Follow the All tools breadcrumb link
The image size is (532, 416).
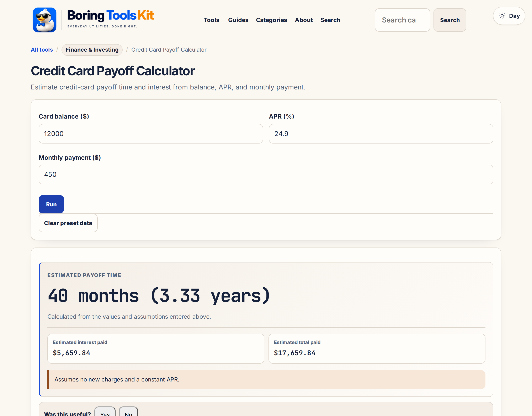point(42,50)
